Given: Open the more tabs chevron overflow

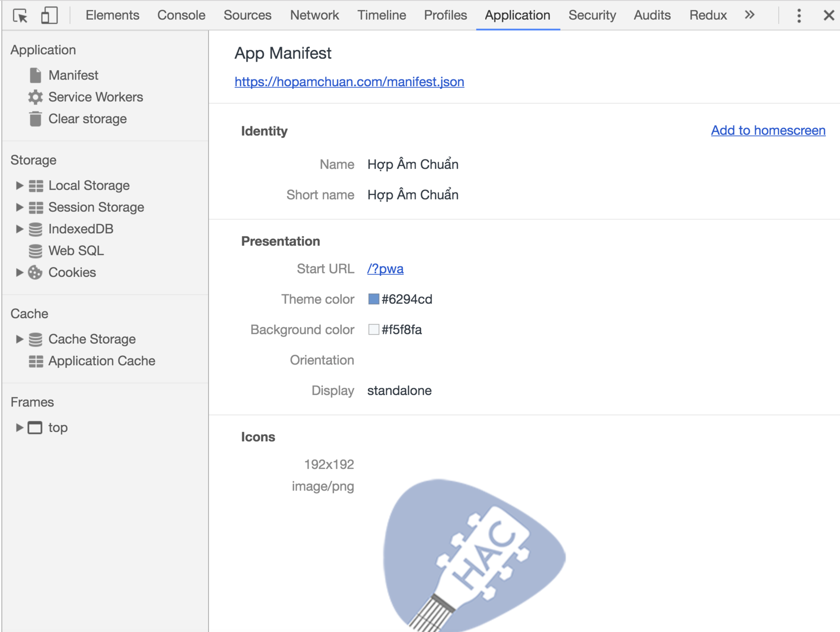Looking at the screenshot, I should point(750,15).
